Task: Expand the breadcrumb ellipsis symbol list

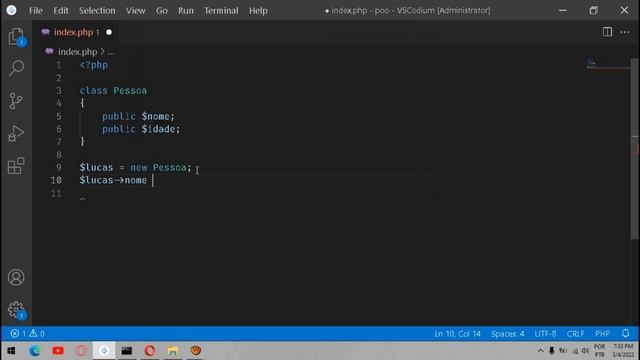Action: [111, 52]
